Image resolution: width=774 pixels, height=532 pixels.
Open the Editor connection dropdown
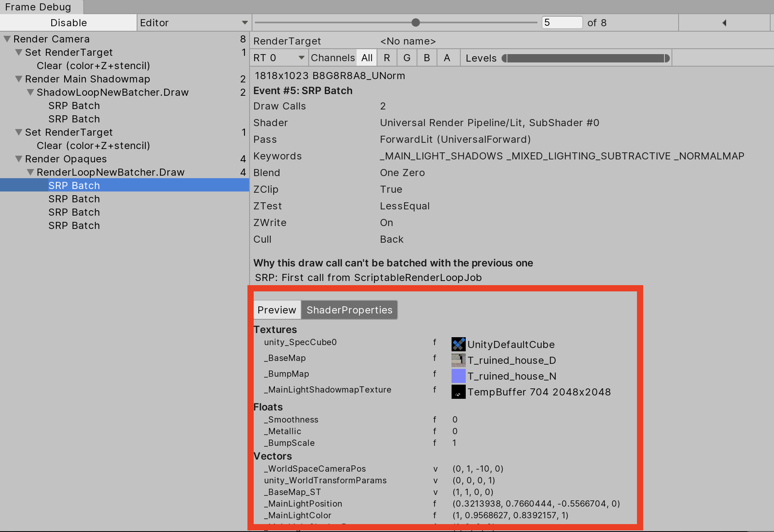(x=194, y=23)
